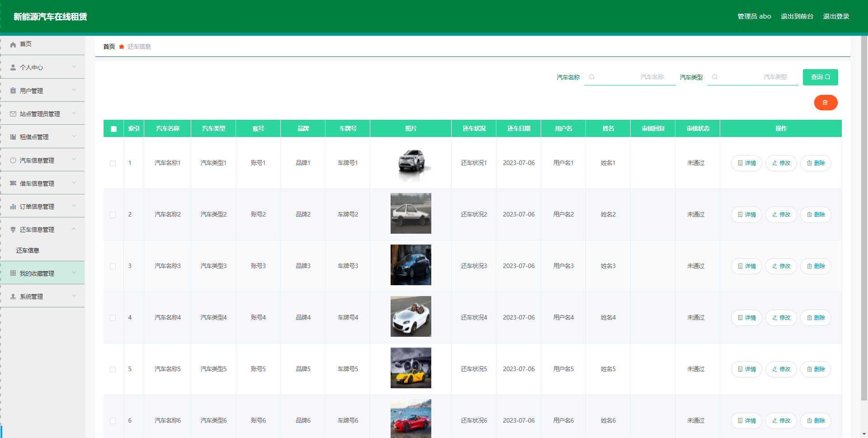
Task: Expand the 个人中心 chevron
Action: [x=74, y=67]
